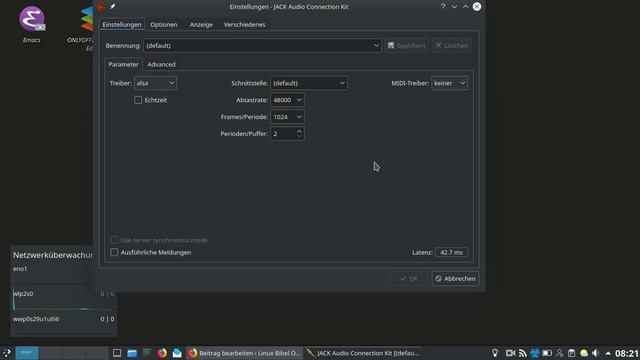Click the pin icon in JACK window titlebar
The height and width of the screenshot is (360, 640).
point(112,7)
